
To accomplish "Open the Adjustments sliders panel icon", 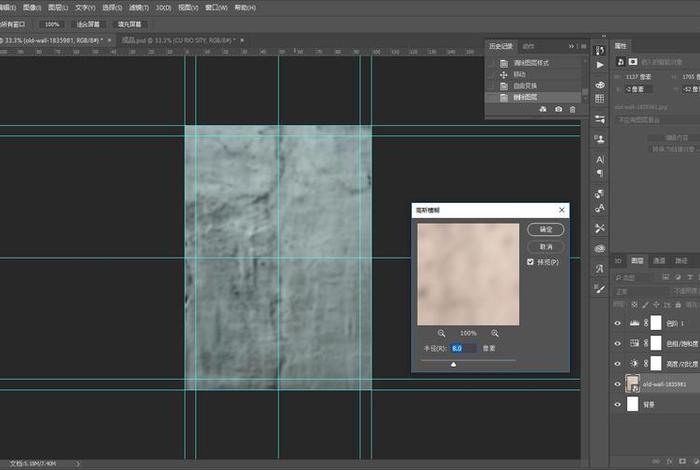I will point(600,119).
